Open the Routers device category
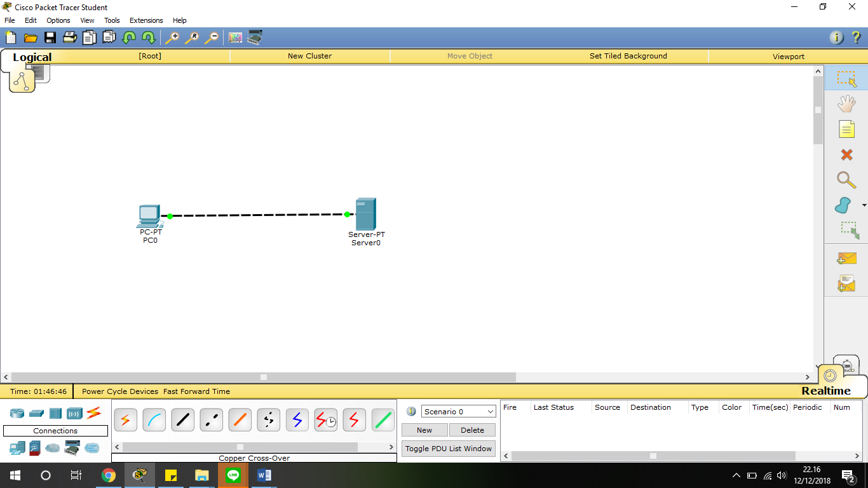This screenshot has width=868, height=488. (x=16, y=413)
